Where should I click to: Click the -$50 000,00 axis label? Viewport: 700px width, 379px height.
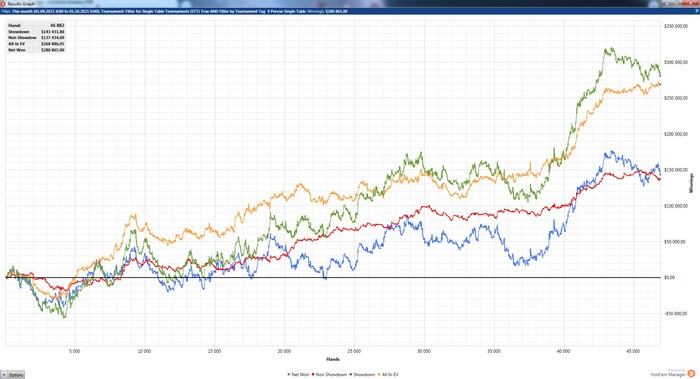675,313
